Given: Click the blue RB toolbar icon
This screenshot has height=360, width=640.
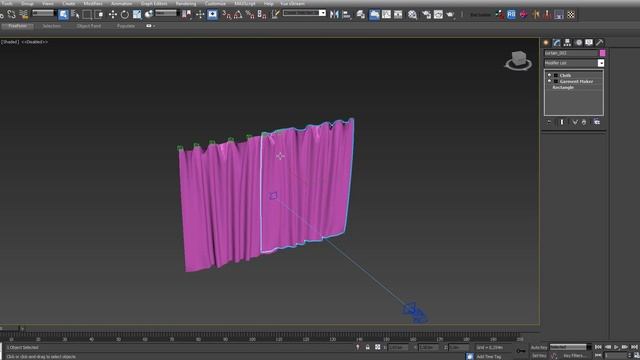Looking at the screenshot, I should pyautogui.click(x=511, y=15).
